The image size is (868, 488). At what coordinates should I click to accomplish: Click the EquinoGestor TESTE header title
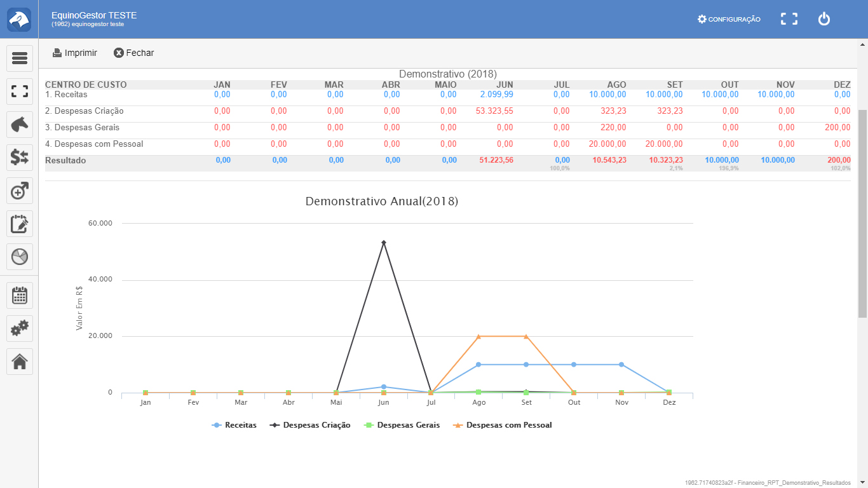click(94, 15)
